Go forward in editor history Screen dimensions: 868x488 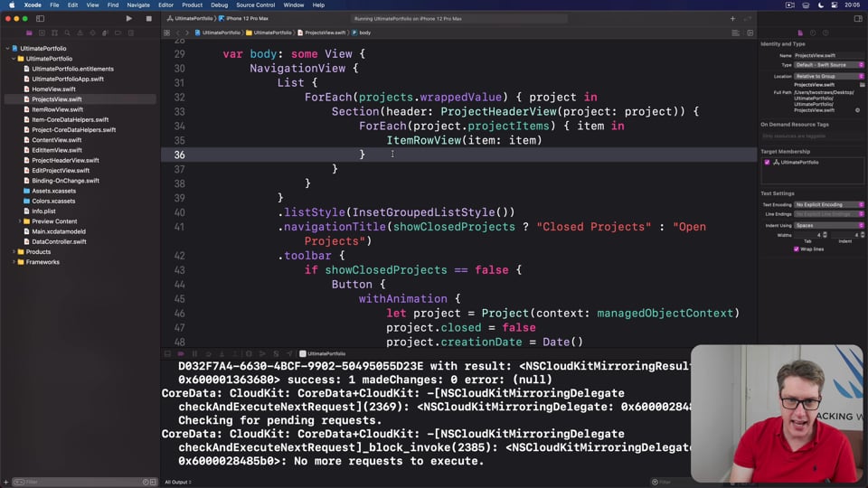pos(187,33)
